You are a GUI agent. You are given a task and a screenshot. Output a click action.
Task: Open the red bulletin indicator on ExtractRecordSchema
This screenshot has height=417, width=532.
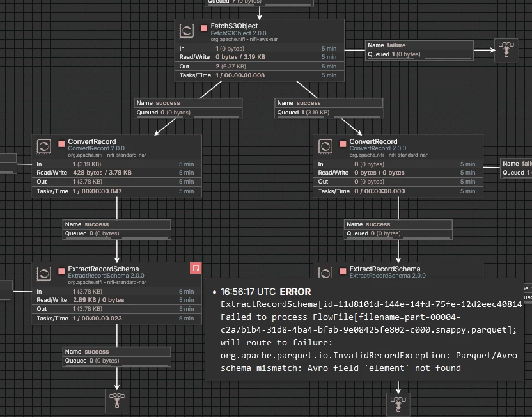[196, 269]
